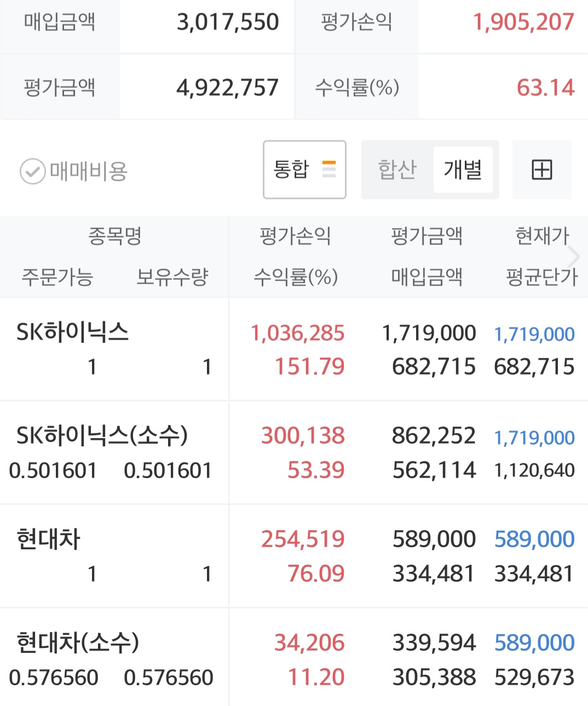
Task: Select 현대차 return rate 76.09
Action: point(316,573)
